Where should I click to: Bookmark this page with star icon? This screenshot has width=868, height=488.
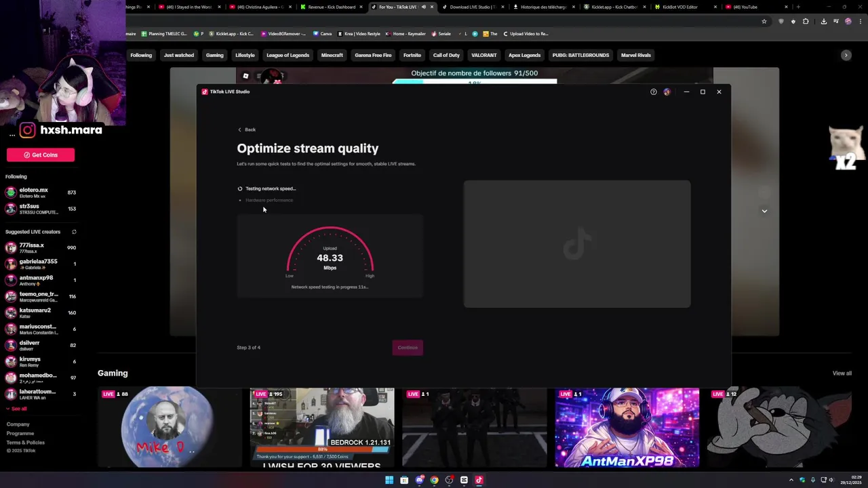tap(764, 21)
